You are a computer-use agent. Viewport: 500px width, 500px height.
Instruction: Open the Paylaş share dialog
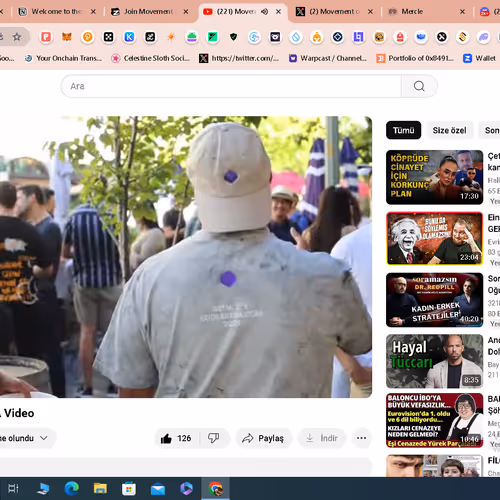click(x=263, y=438)
